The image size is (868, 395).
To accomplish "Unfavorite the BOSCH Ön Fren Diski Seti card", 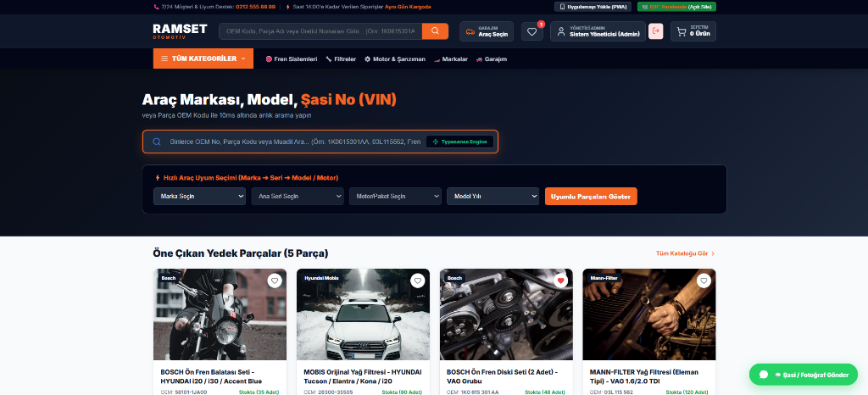I will pos(561,281).
